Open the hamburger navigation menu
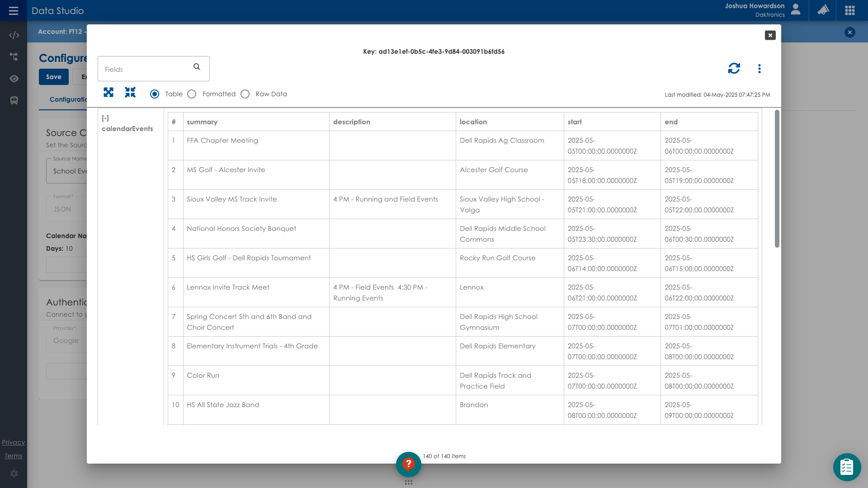 (14, 10)
